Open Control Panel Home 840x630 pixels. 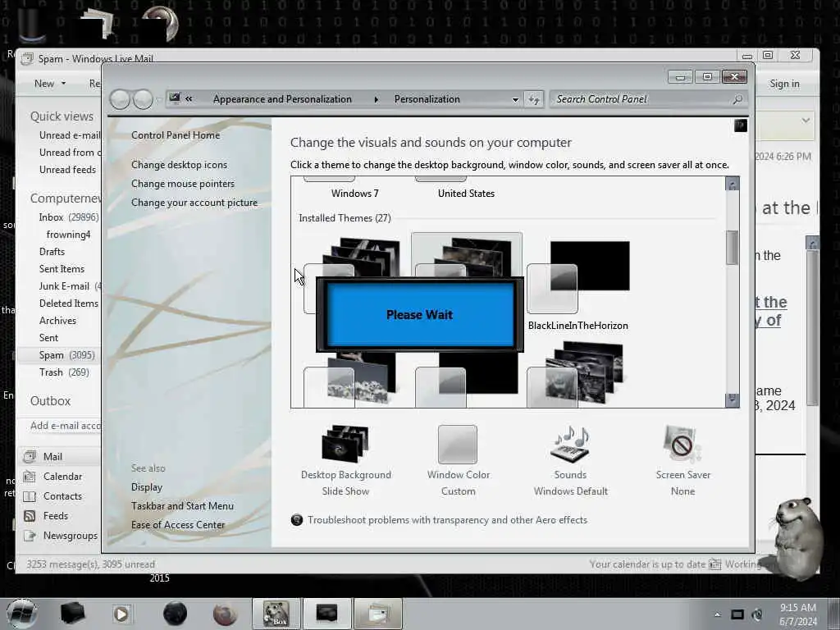pyautogui.click(x=176, y=135)
